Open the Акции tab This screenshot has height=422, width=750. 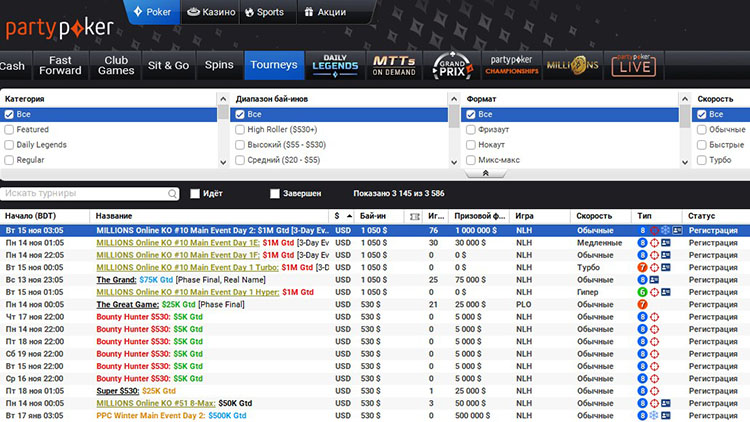(x=325, y=12)
